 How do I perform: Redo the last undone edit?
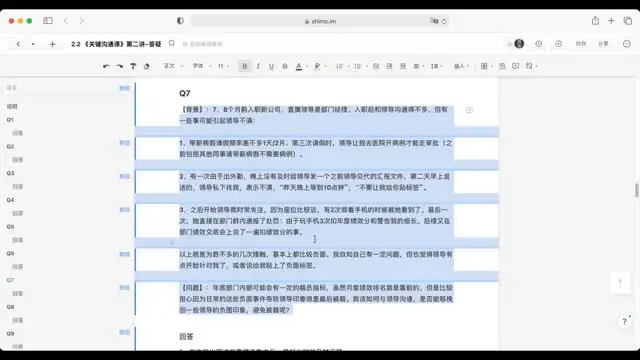(120, 66)
